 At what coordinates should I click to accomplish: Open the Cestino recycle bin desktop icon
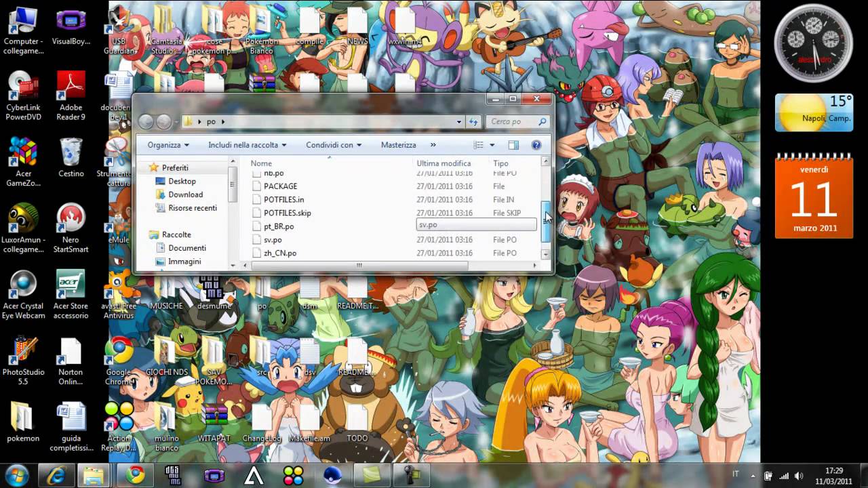tap(71, 157)
